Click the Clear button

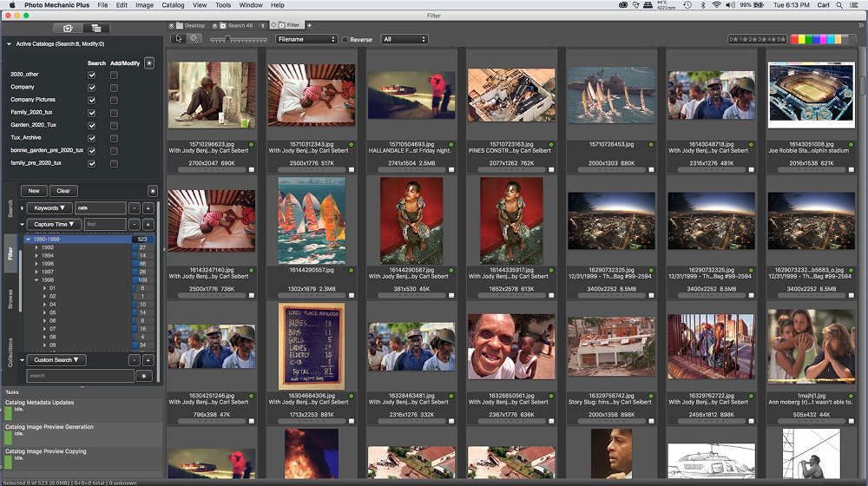(x=63, y=191)
